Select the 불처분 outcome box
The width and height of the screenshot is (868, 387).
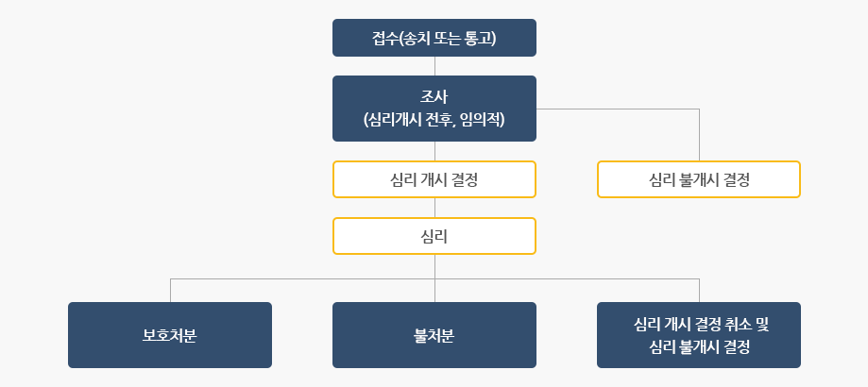pyautogui.click(x=434, y=335)
